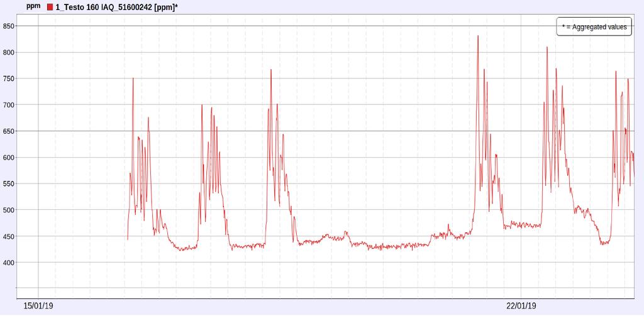Click the 700 y-axis value
This screenshot has height=316, width=644.
point(9,105)
